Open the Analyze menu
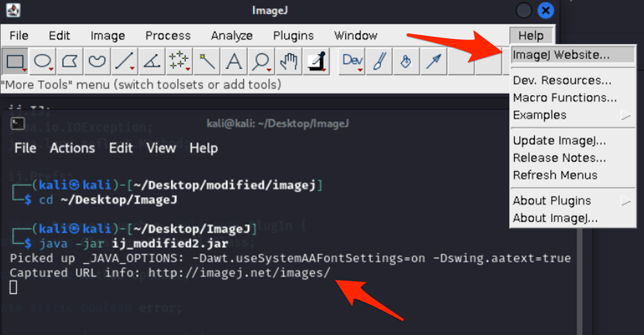 pos(232,36)
